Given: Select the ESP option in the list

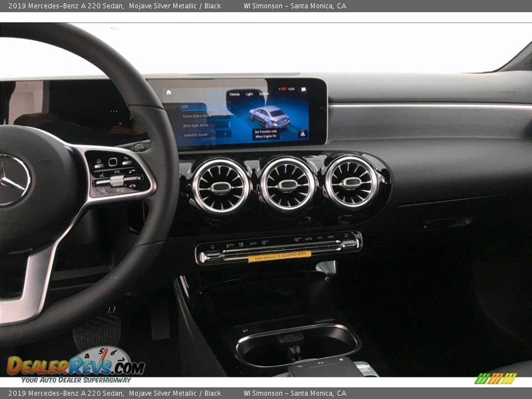Looking at the screenshot, I should click(186, 106).
